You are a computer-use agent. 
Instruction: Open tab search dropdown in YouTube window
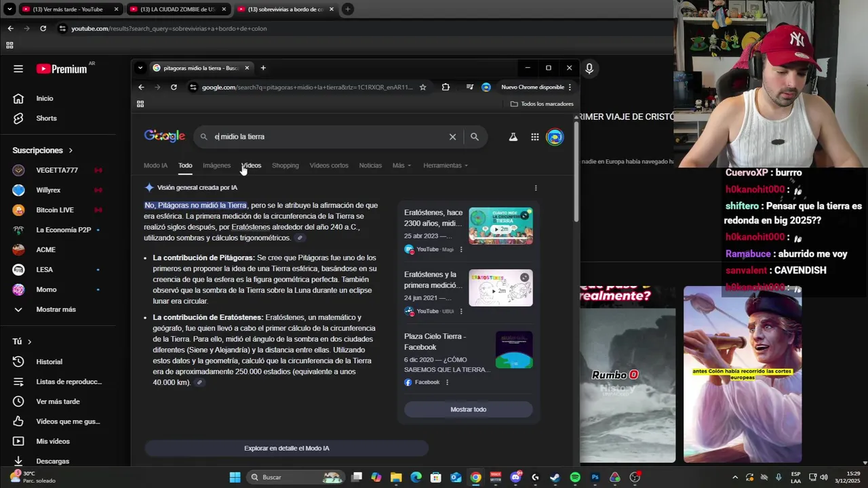(9, 9)
